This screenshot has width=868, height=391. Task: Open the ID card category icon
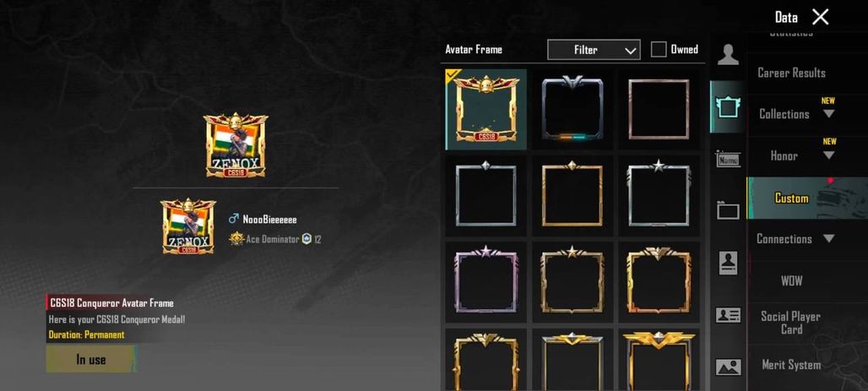728,315
